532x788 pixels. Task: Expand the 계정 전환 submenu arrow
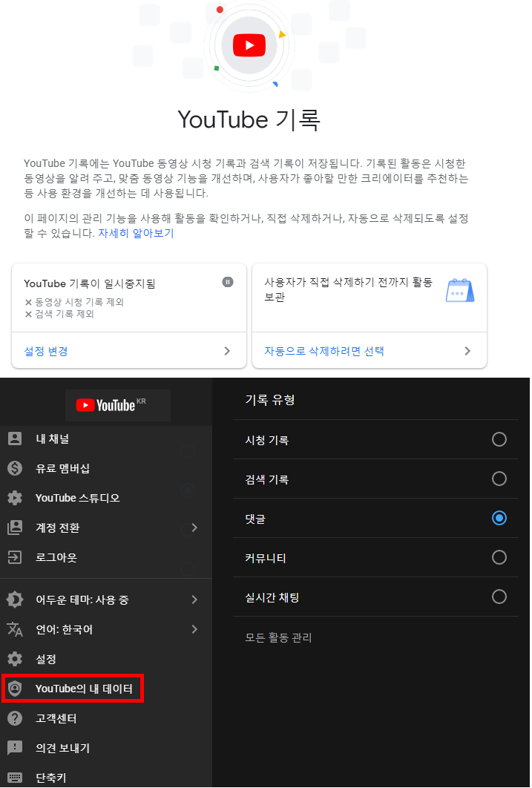(194, 528)
